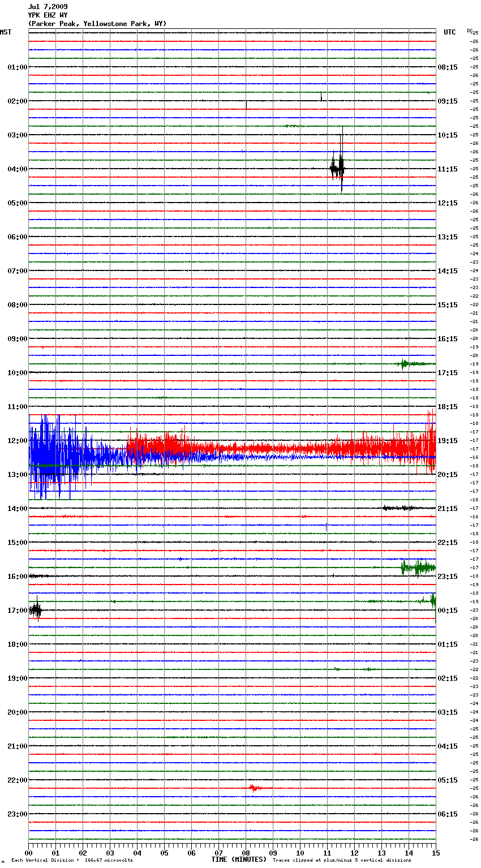Click minute tick label 15 on x-axis
The image size is (481, 868).
(435, 853)
